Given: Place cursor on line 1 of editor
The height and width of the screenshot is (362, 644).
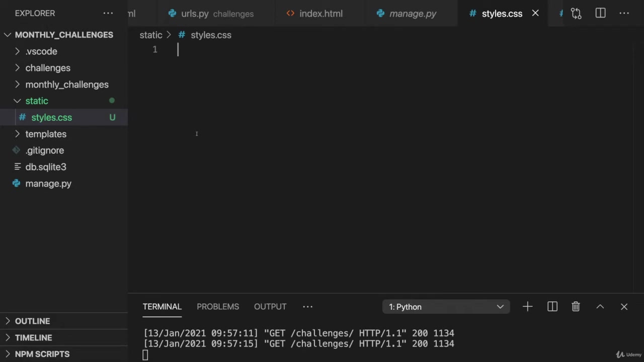Looking at the screenshot, I should point(302,49).
